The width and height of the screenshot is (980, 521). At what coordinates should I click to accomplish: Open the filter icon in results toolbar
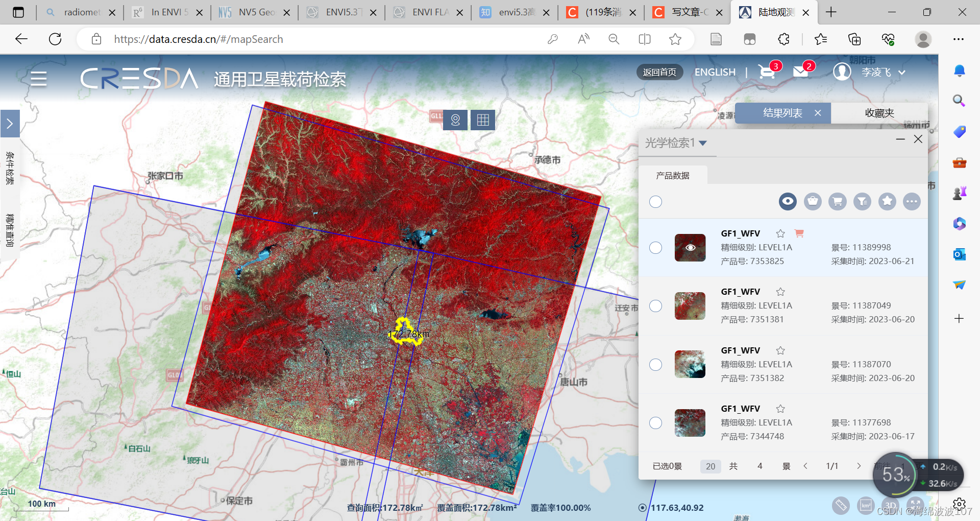pos(863,202)
